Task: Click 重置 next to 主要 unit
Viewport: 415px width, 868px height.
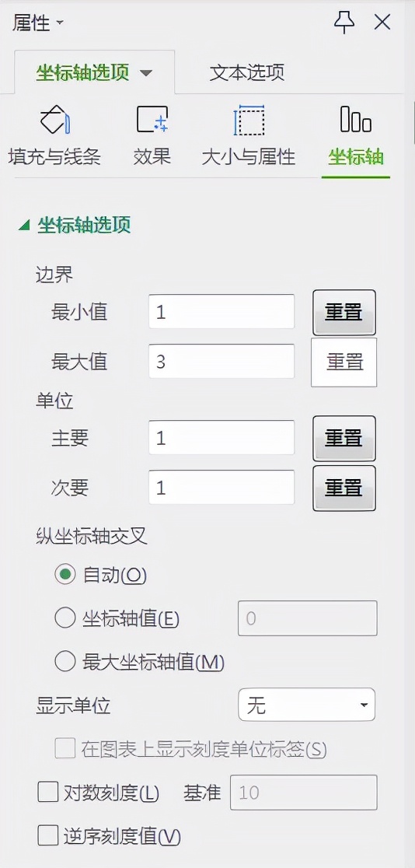Action: 344,439
